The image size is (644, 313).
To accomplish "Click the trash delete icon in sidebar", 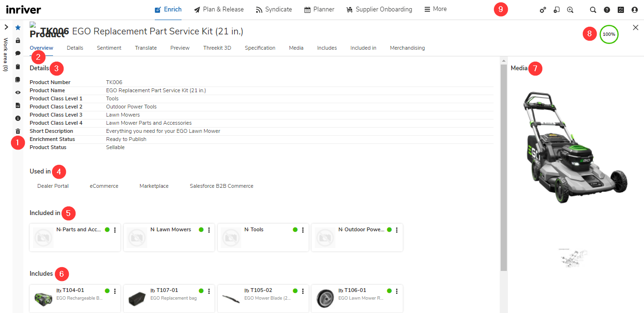I will coord(18,131).
